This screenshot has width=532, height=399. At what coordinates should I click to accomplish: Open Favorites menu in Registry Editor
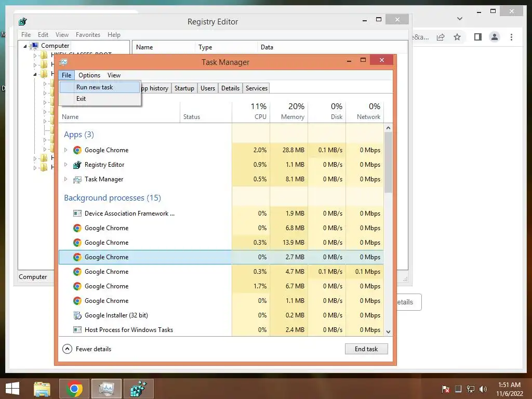click(88, 35)
